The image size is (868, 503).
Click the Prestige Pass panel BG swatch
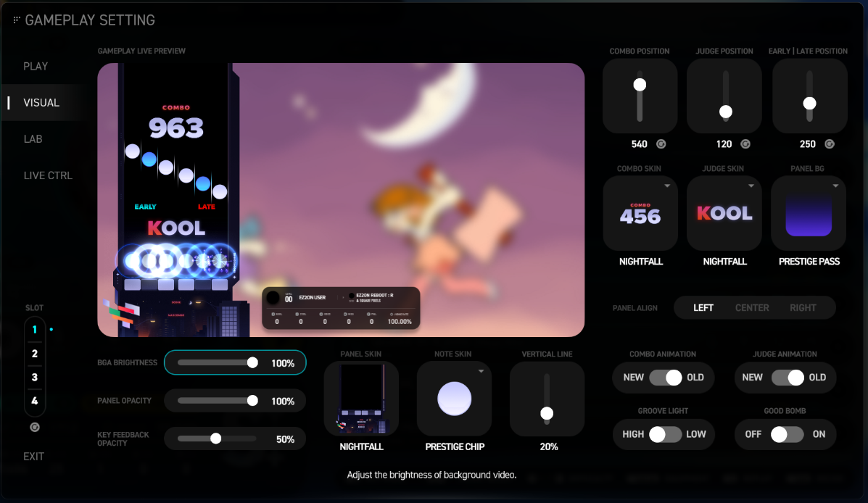[x=809, y=214]
